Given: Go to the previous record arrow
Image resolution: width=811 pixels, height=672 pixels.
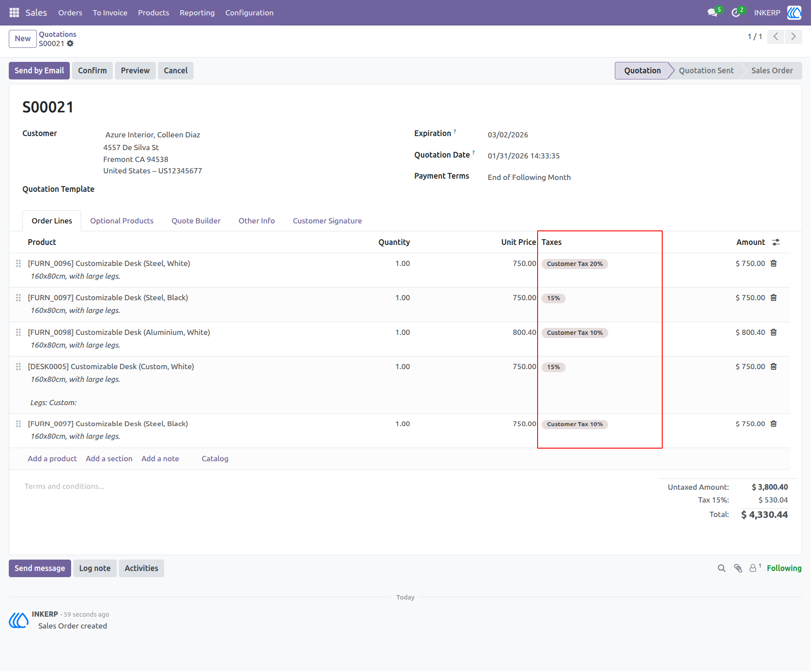Looking at the screenshot, I should (776, 37).
